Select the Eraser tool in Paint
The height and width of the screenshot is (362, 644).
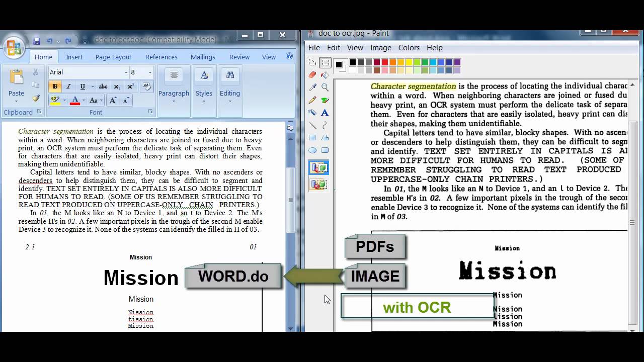click(312, 75)
